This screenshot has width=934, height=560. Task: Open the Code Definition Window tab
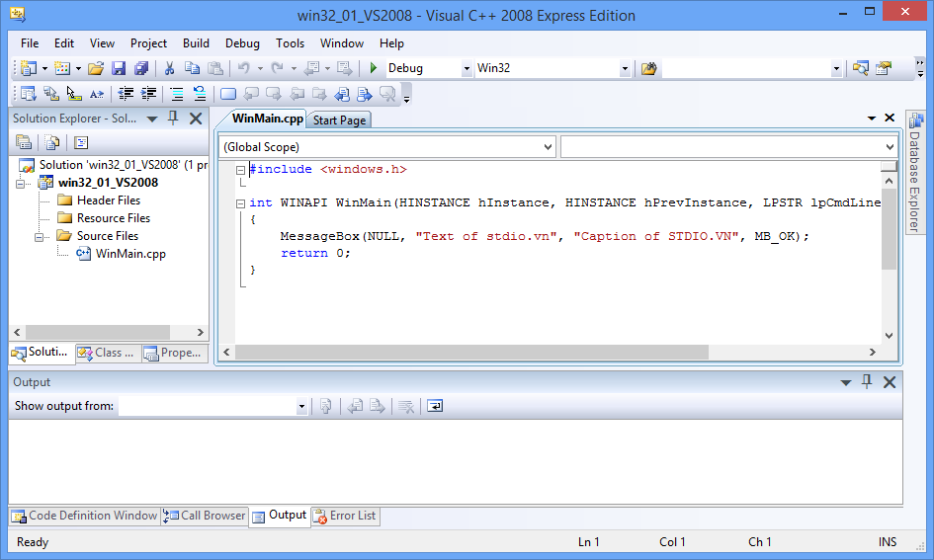(85, 516)
